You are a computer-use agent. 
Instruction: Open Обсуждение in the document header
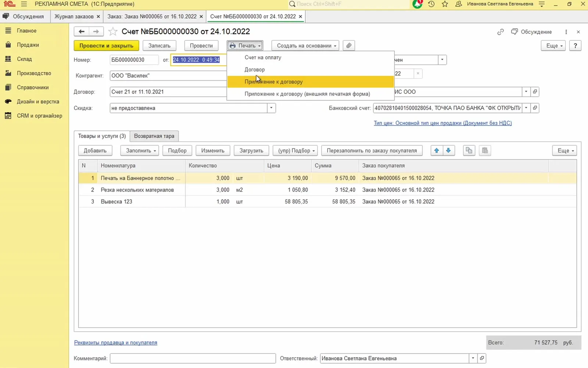click(x=531, y=32)
